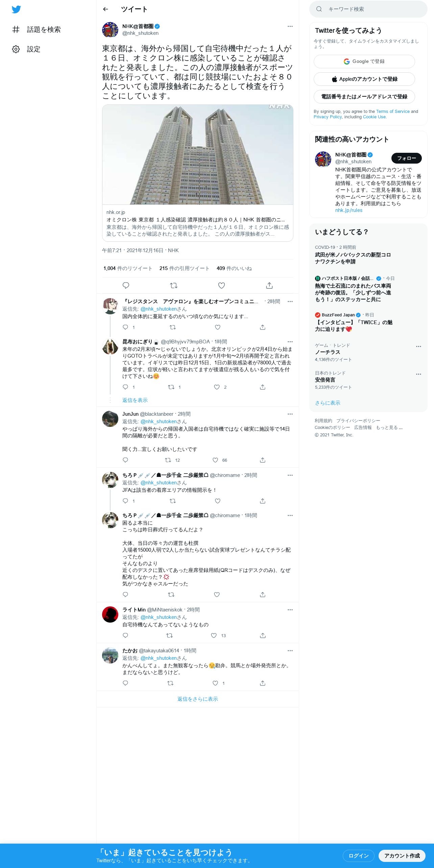Like the main NHK tweet

point(221,285)
